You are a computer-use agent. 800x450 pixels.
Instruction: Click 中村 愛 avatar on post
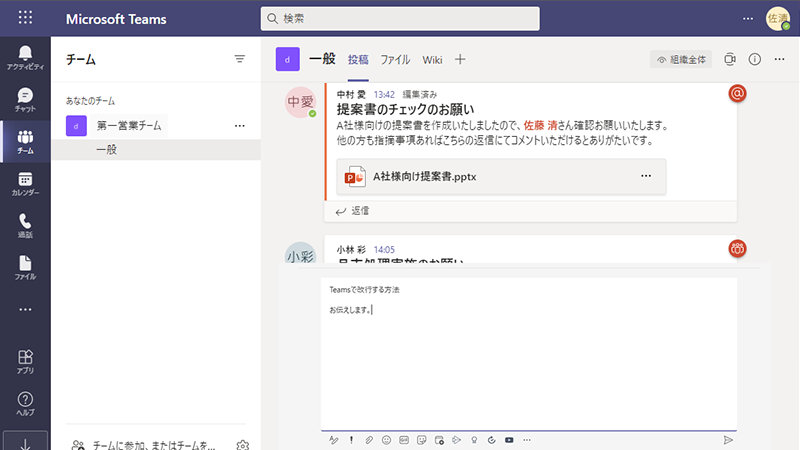(x=300, y=102)
